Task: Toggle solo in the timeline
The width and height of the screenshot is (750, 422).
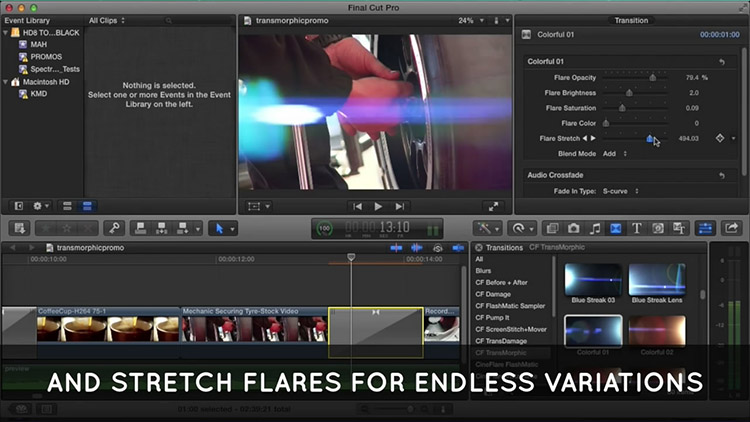Action: [438, 247]
